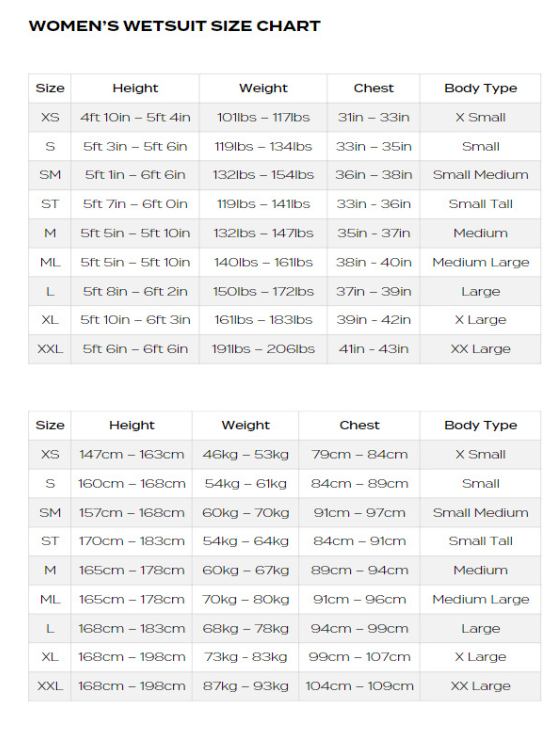Select the 36in – 38in chest cell

[x=374, y=175]
